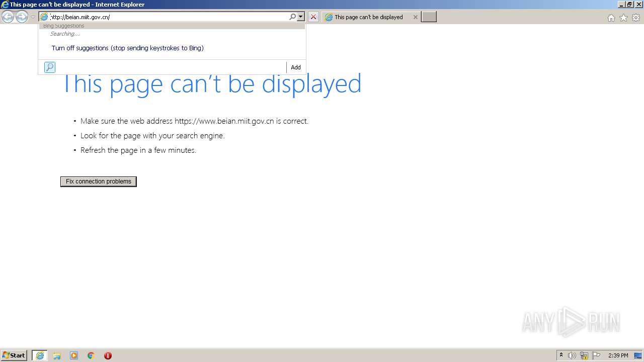This screenshot has width=644, height=362.
Task: Turn off Bing suggestions link
Action: [127, 48]
